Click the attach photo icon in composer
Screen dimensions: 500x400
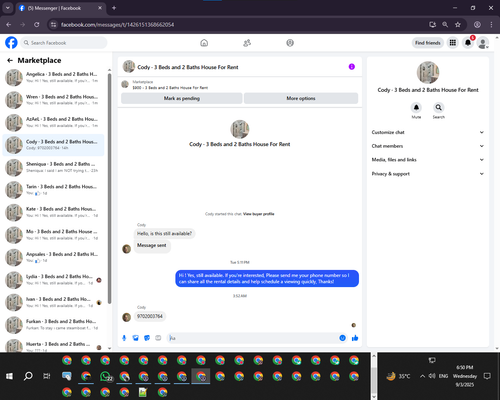click(135, 338)
